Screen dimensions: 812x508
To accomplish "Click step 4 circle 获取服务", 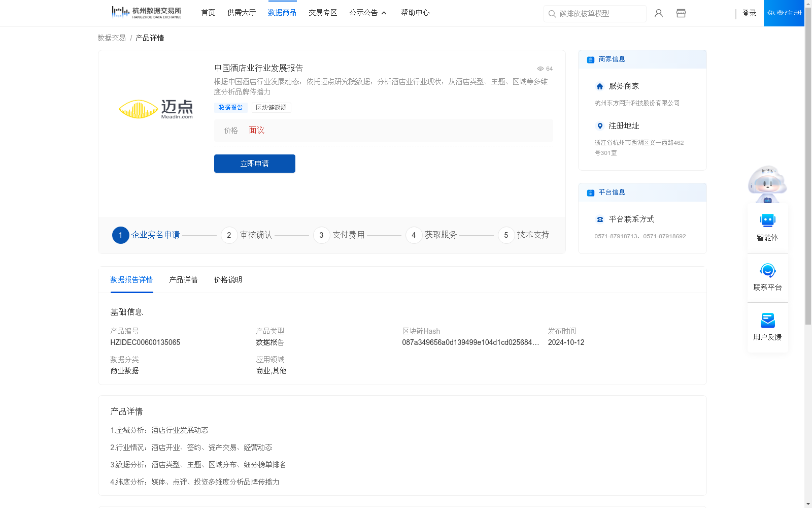I will pos(414,235).
